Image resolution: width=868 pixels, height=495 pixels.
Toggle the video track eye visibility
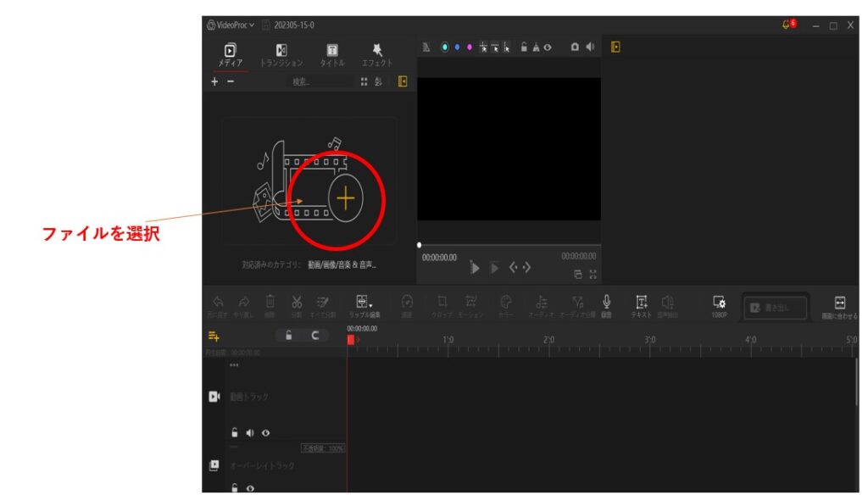coord(265,433)
